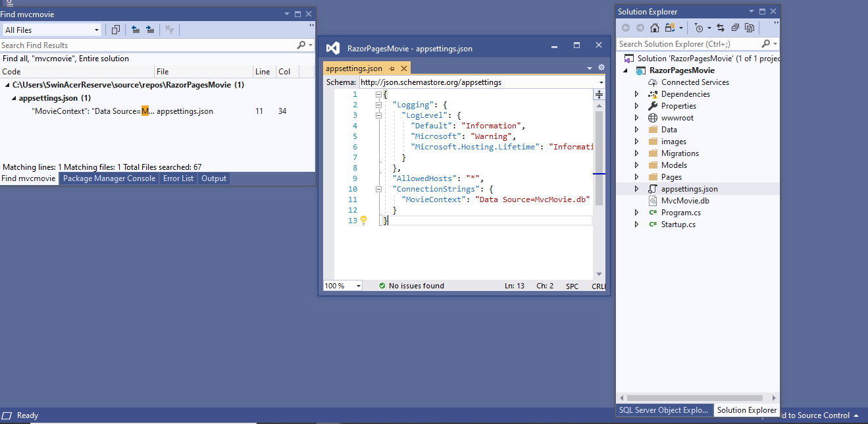Go to next location in Find Results

coord(149,29)
